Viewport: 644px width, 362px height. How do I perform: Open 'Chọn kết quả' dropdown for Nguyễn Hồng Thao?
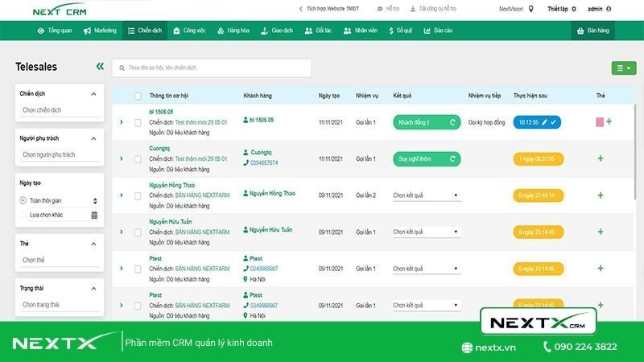(427, 195)
